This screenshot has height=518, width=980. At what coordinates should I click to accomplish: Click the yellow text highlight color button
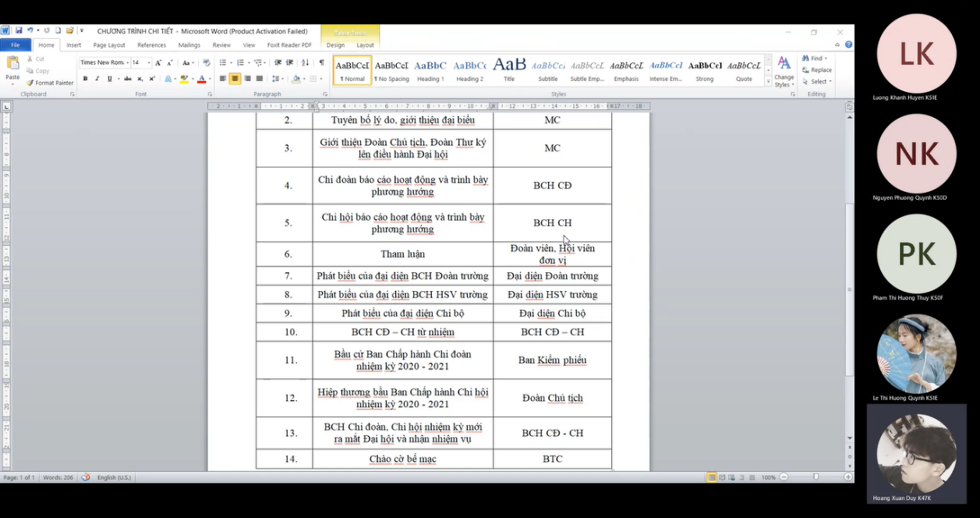click(183, 79)
